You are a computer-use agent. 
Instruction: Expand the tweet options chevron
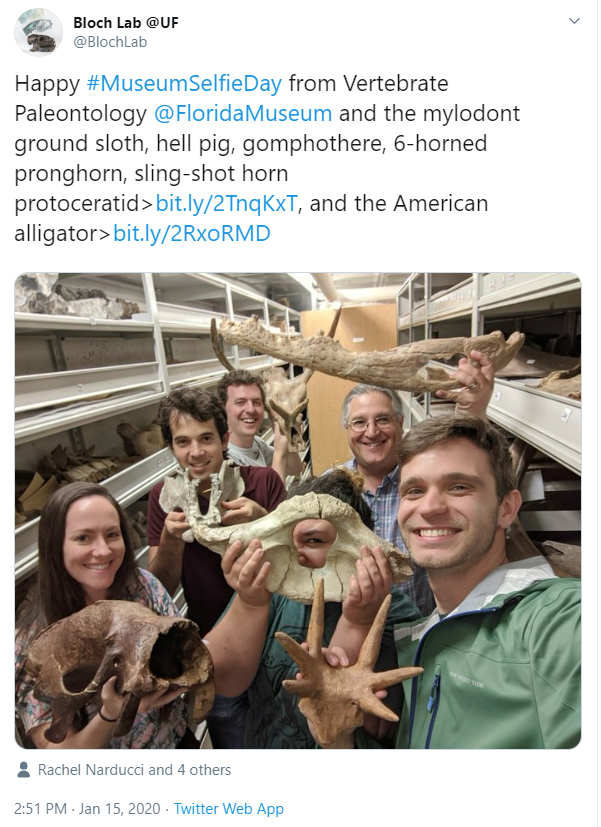click(x=574, y=21)
